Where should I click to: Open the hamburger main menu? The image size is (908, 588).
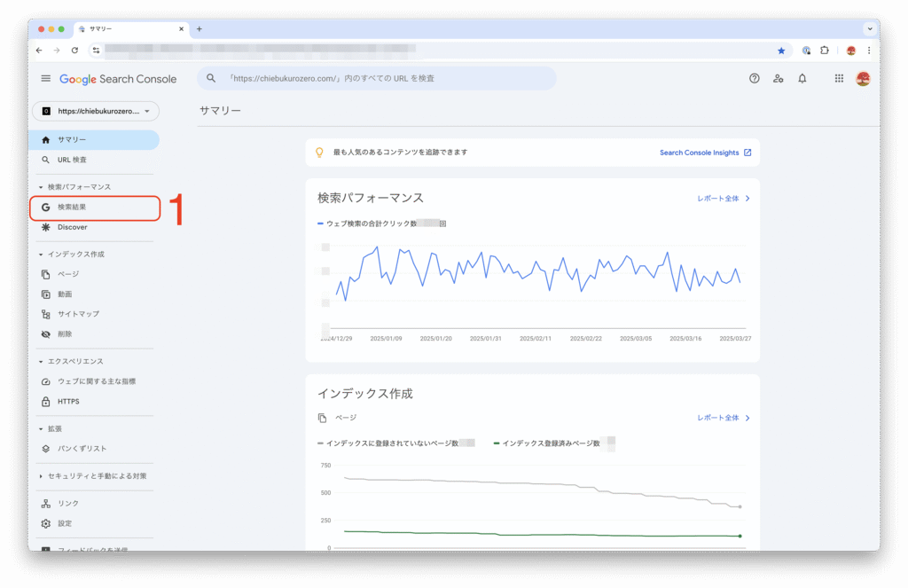[46, 78]
